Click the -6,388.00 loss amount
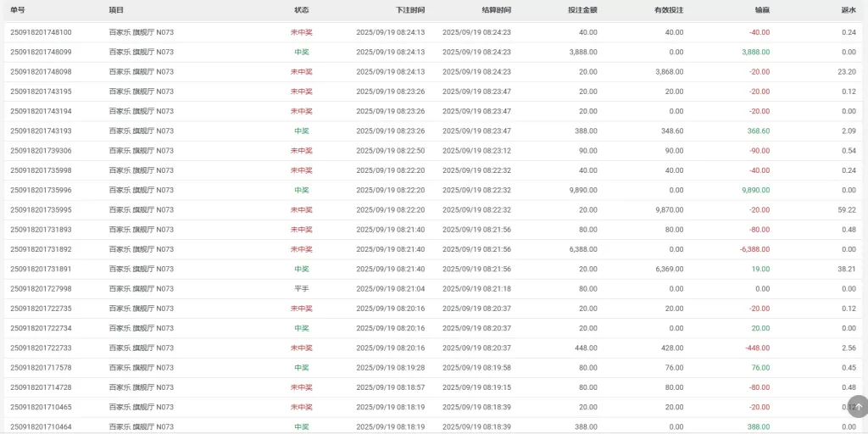Screen dimensions: 868x434 coord(754,249)
